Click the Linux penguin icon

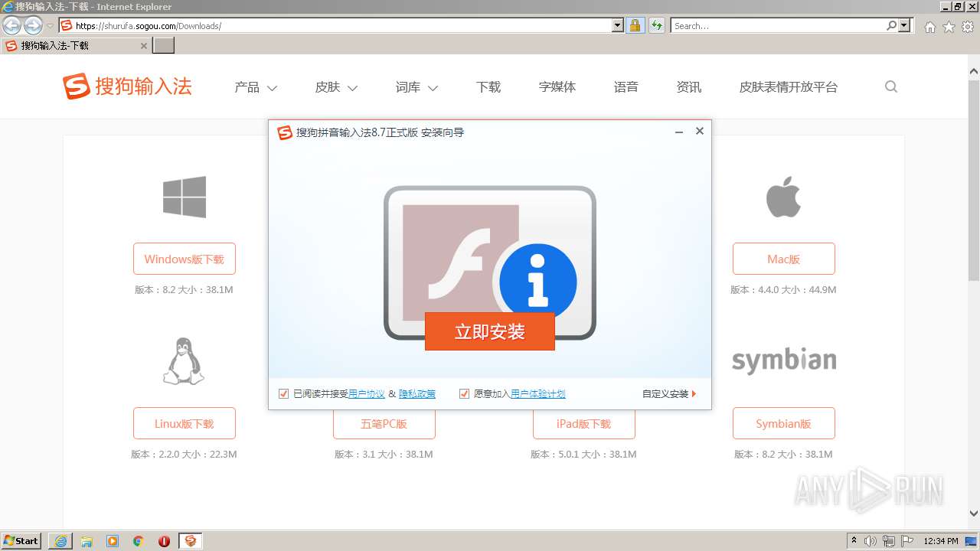pos(184,361)
